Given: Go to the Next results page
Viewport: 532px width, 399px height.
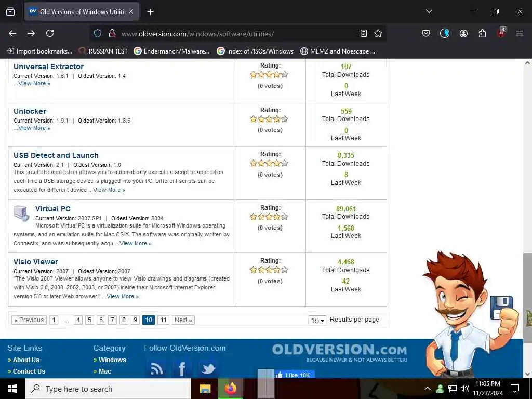Looking at the screenshot, I should point(183,320).
